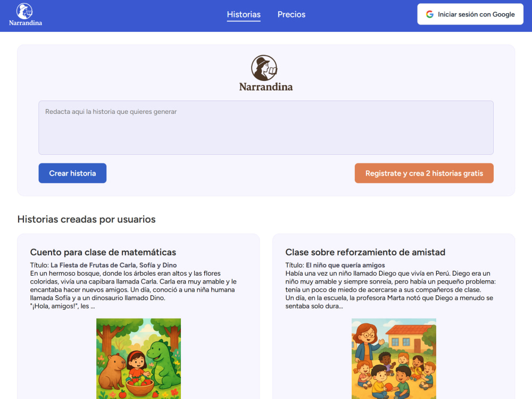532x399 pixels.
Task: Click the central Narrandina reader emblem
Action: pyautogui.click(x=264, y=68)
